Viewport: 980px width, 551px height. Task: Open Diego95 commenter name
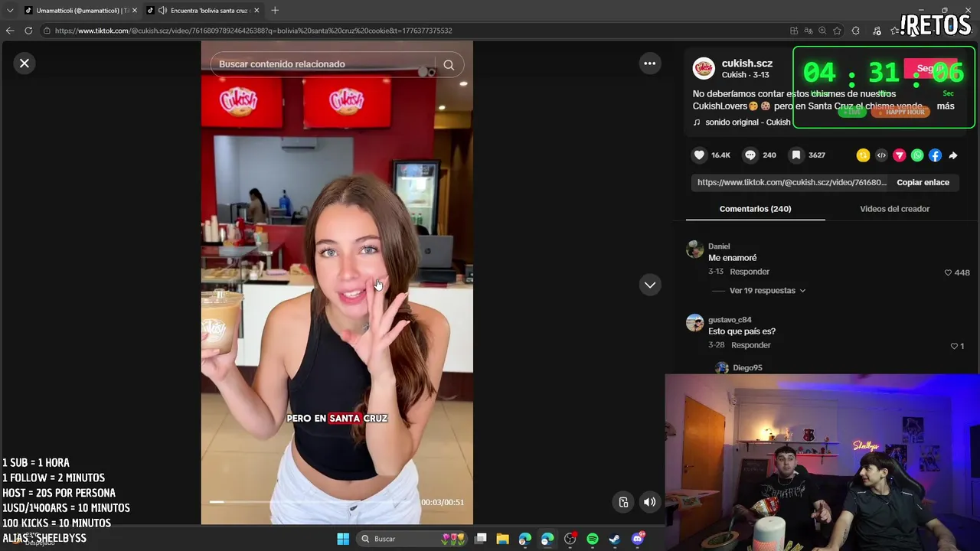tap(747, 368)
